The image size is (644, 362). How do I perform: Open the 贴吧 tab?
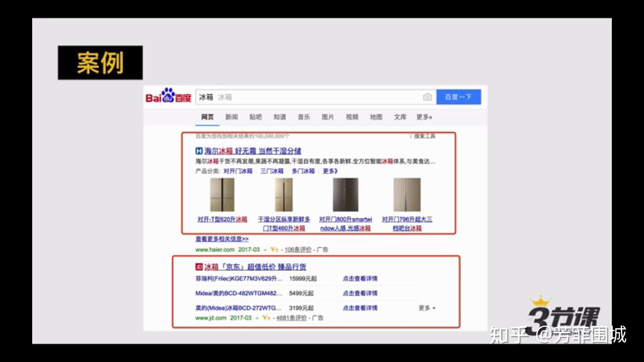pos(256,117)
